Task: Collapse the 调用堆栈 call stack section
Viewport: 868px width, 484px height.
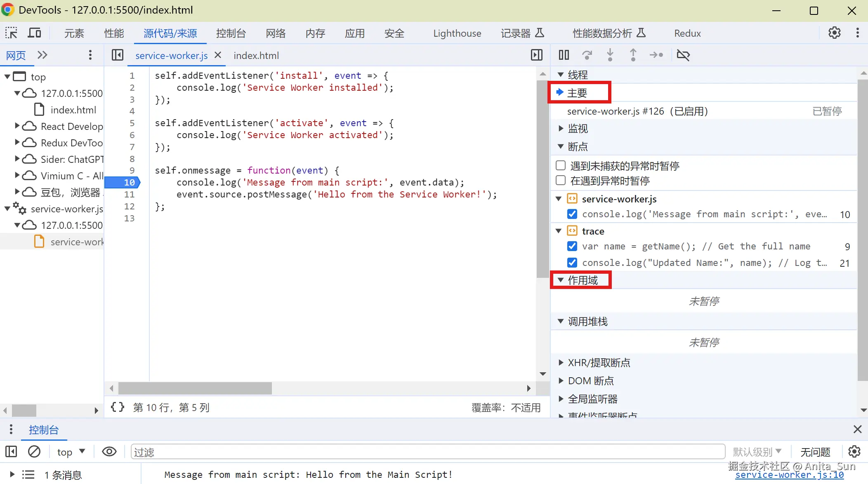Action: [x=561, y=321]
